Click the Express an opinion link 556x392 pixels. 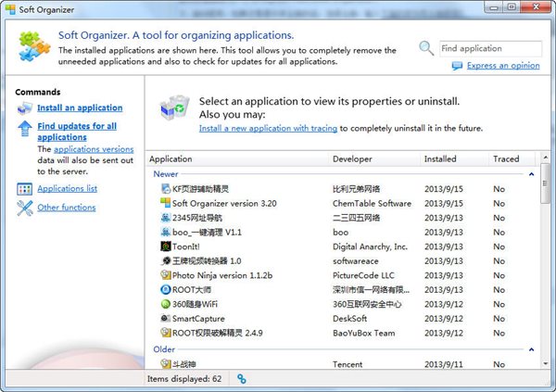pyautogui.click(x=503, y=67)
